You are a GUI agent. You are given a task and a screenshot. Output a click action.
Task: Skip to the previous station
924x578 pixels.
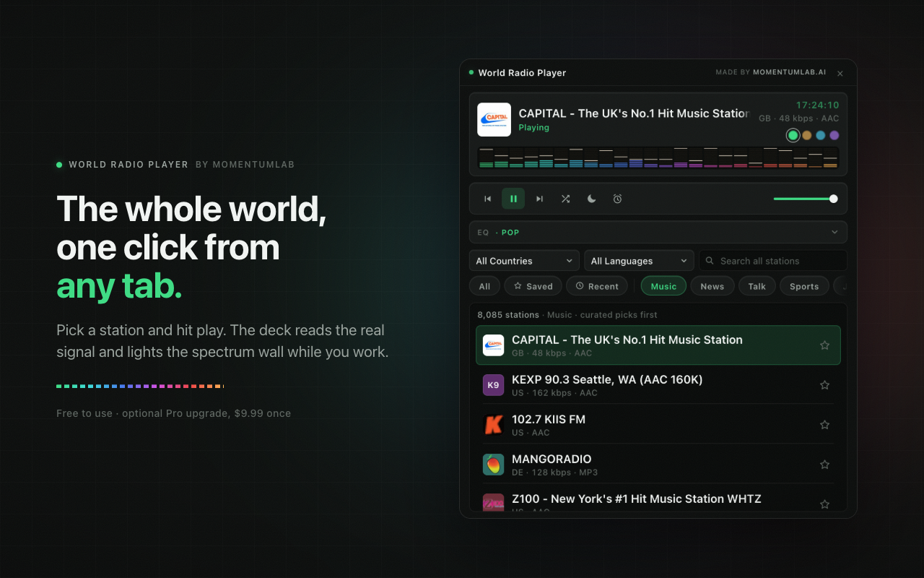[x=487, y=199]
